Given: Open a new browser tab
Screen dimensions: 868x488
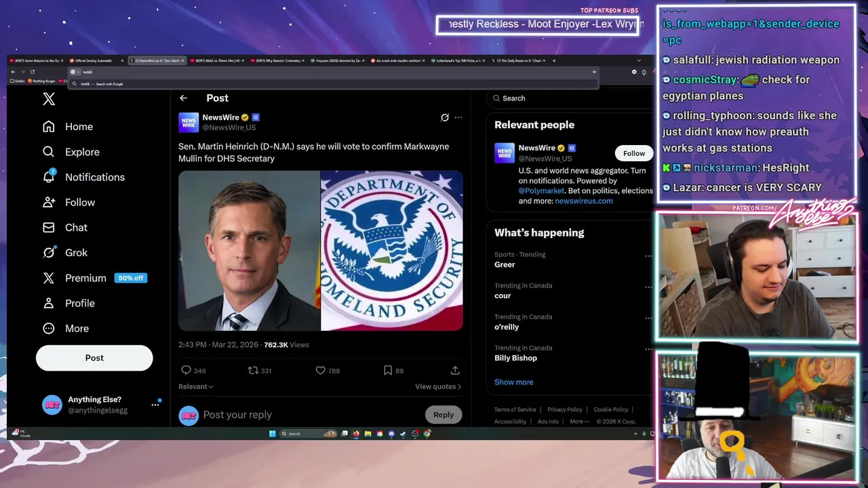Looking at the screenshot, I should 554,60.
